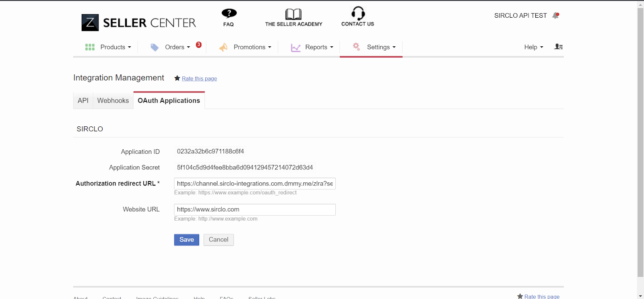
Task: Click the Z Seller Center logo
Action: [x=138, y=23]
